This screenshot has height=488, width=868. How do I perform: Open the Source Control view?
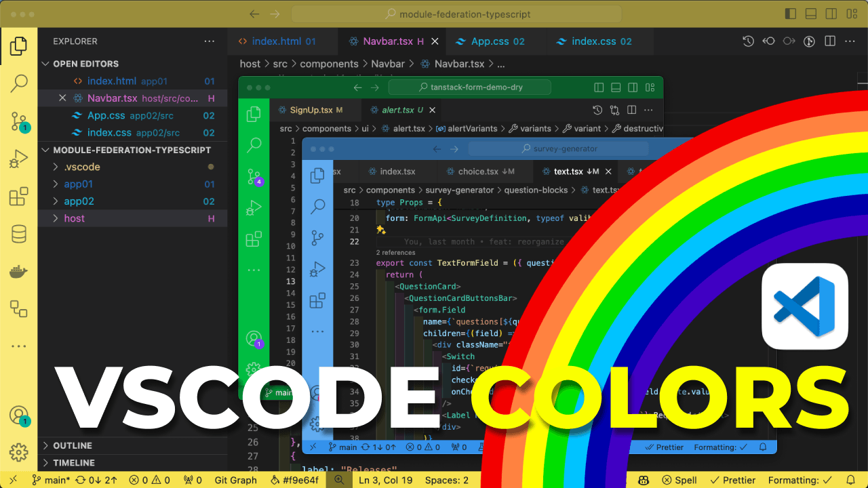click(18, 119)
